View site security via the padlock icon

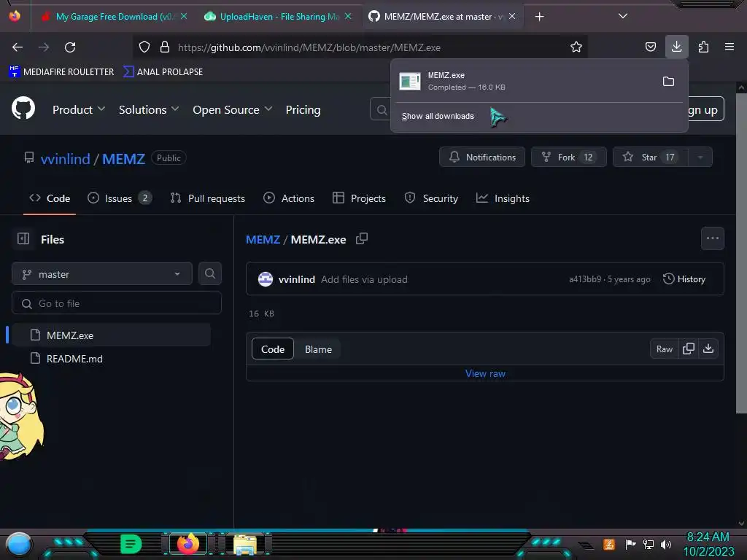(x=165, y=47)
